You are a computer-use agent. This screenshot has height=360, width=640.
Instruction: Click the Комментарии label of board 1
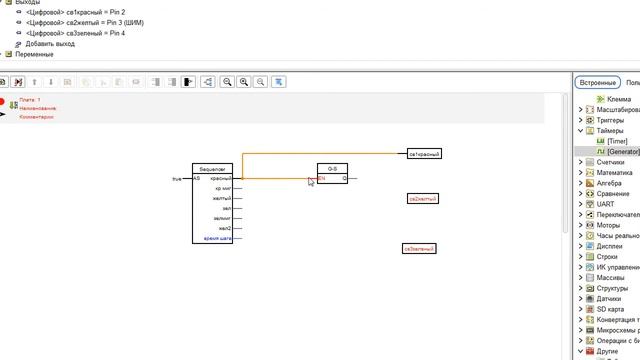36,117
